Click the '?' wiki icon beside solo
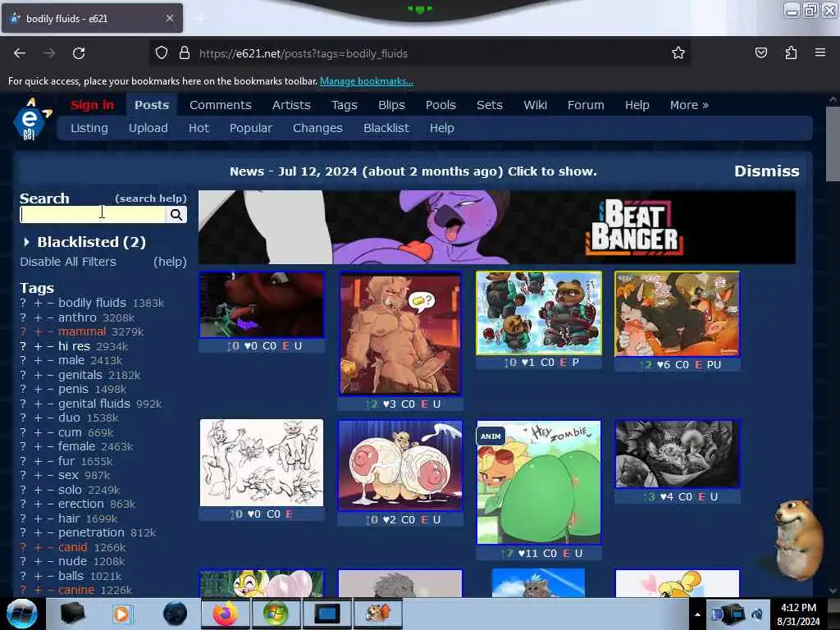840x630 pixels. [x=23, y=490]
